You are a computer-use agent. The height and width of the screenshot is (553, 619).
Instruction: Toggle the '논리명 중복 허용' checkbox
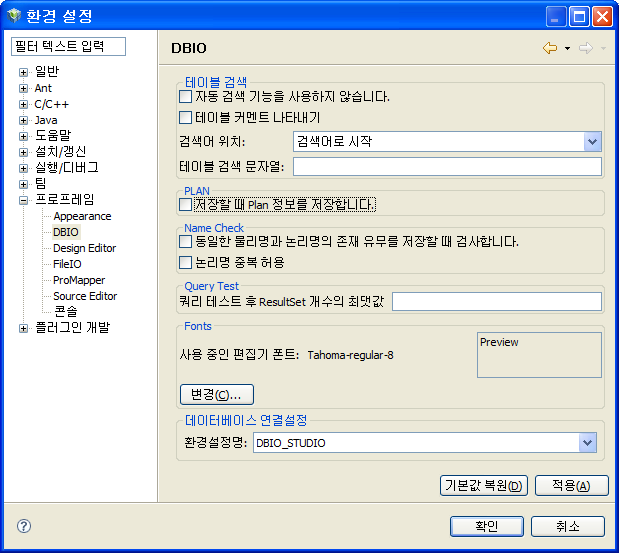[x=185, y=262]
